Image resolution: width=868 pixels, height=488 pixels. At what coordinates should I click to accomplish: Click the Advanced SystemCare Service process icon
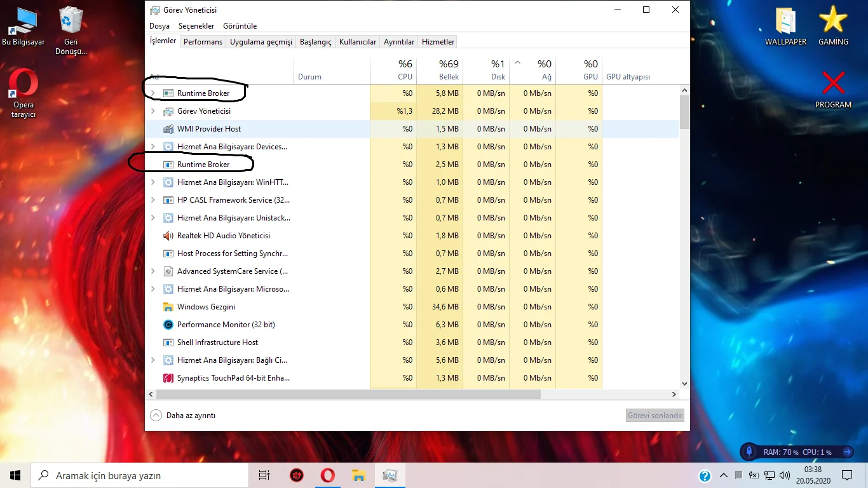[x=168, y=271]
